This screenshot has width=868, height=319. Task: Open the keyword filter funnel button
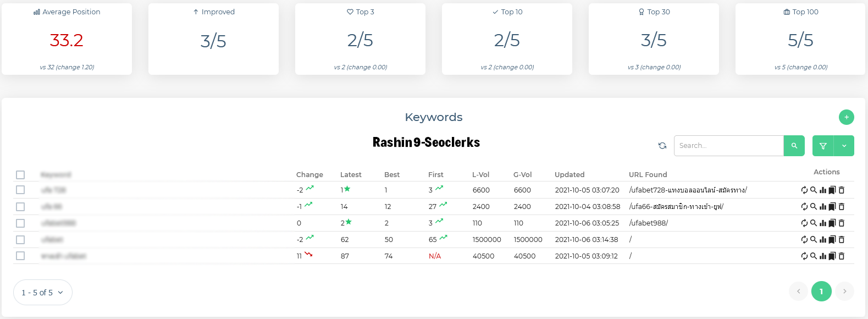click(823, 146)
